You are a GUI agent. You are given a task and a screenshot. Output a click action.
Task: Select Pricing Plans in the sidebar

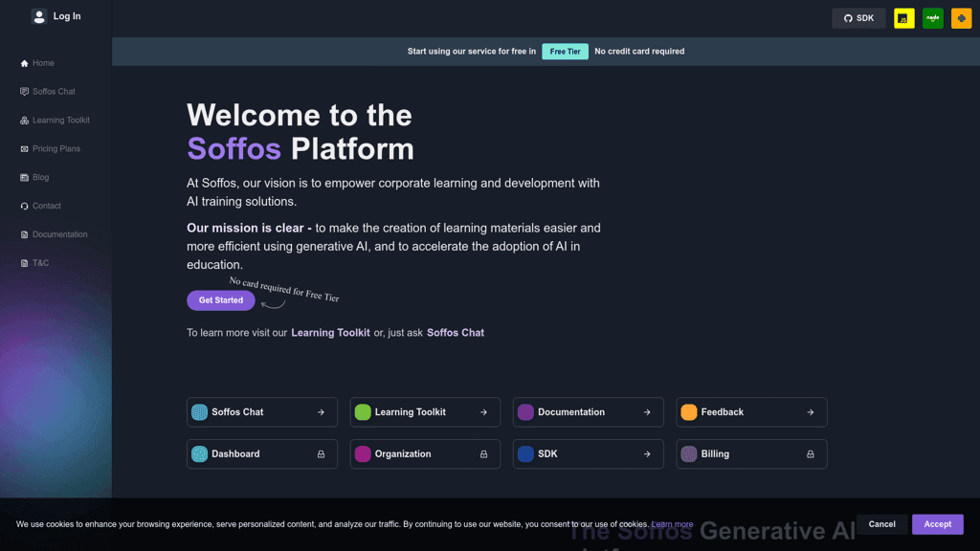(x=56, y=149)
